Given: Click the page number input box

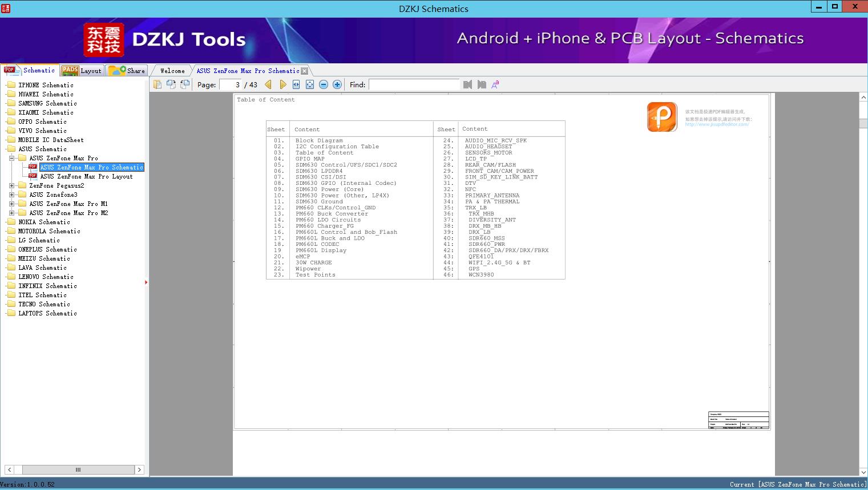Looking at the screenshot, I should [x=231, y=84].
